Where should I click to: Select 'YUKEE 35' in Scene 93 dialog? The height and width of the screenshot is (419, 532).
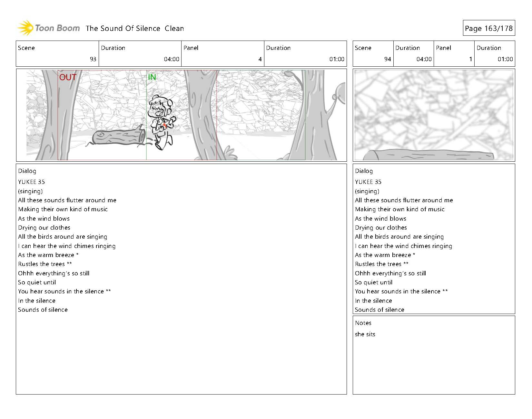point(31,182)
